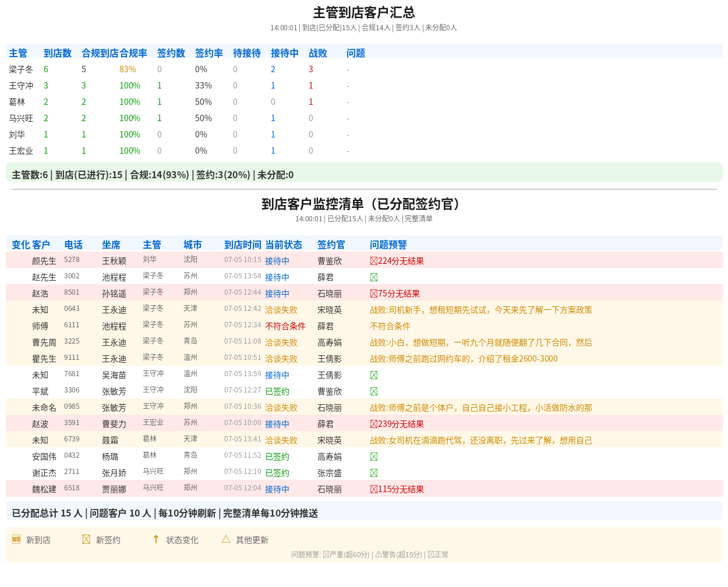Screen dimensions: 728x587
Task: Click the 不符合条件 status in 师傅 row
Action: coord(285,326)
